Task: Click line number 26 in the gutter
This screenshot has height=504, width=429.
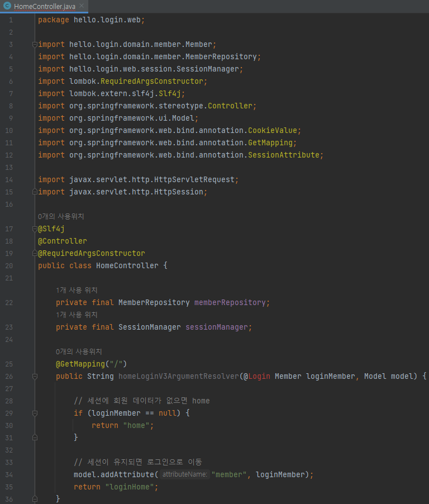Action: click(x=9, y=377)
